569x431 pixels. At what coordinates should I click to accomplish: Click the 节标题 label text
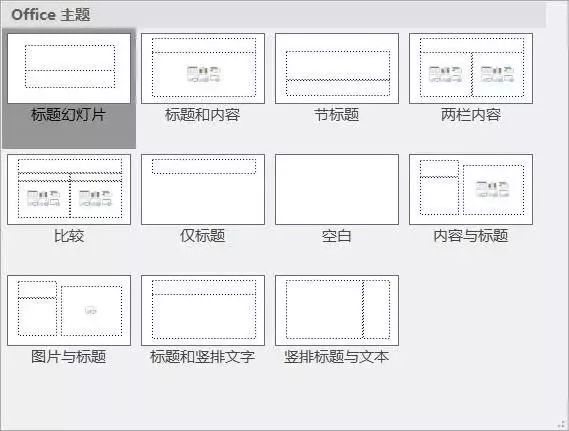(337, 115)
